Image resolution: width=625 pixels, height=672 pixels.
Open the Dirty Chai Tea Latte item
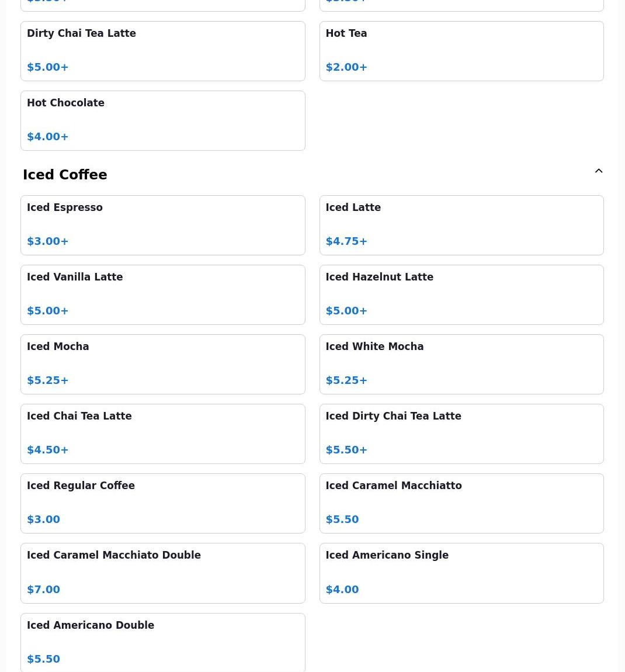pos(163,51)
